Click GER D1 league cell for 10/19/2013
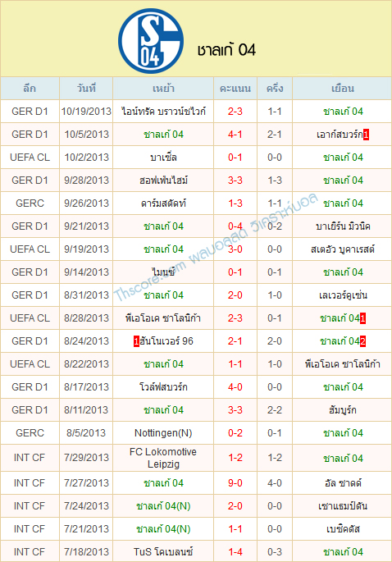The height and width of the screenshot is (562, 392). [x=30, y=112]
